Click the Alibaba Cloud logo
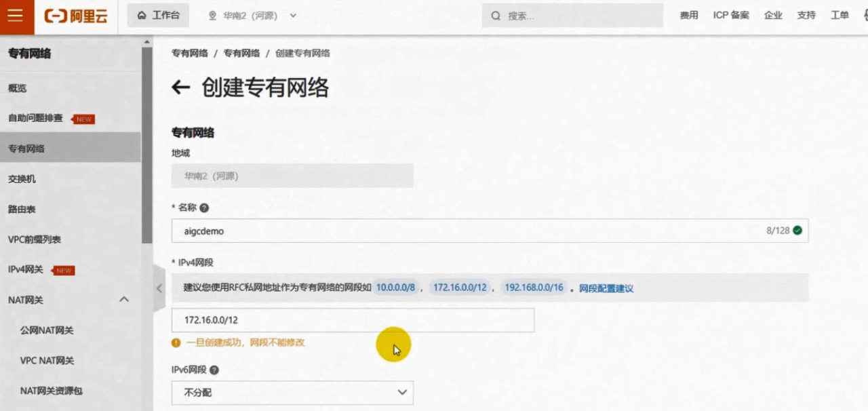The width and height of the screenshot is (868, 411). (76, 16)
